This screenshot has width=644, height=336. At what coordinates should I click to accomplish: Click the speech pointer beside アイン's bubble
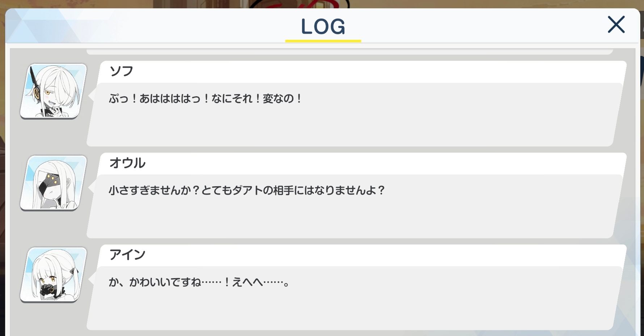pyautogui.click(x=92, y=278)
